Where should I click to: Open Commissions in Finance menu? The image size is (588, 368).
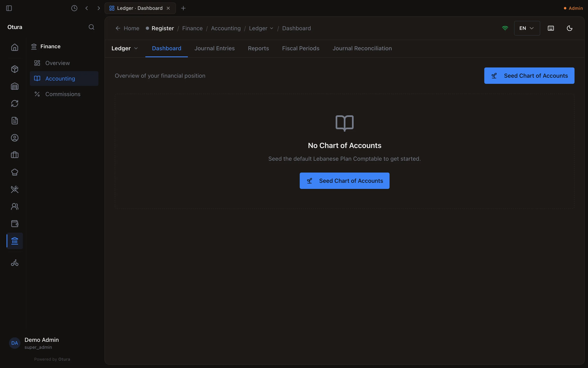point(64,94)
